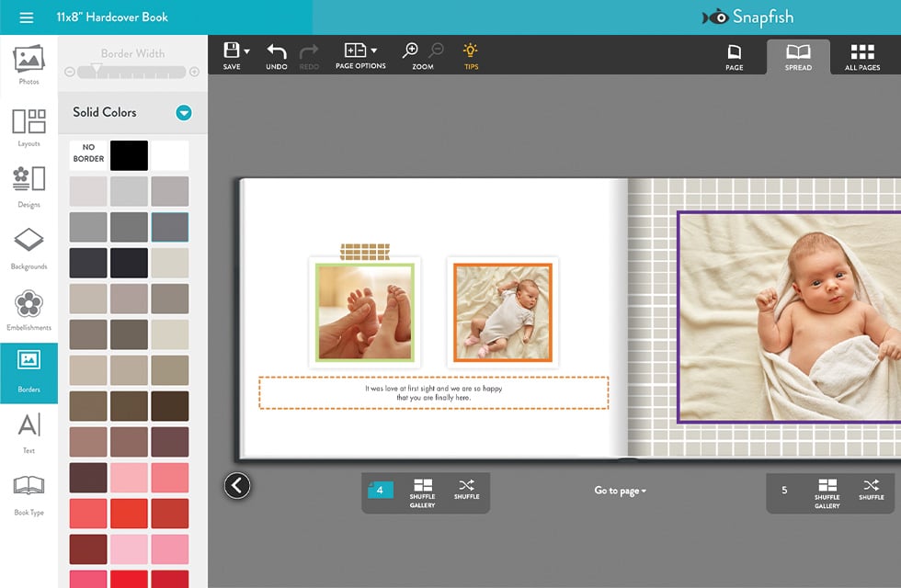Click the Zoom tool
901x588 pixels.
(x=411, y=55)
